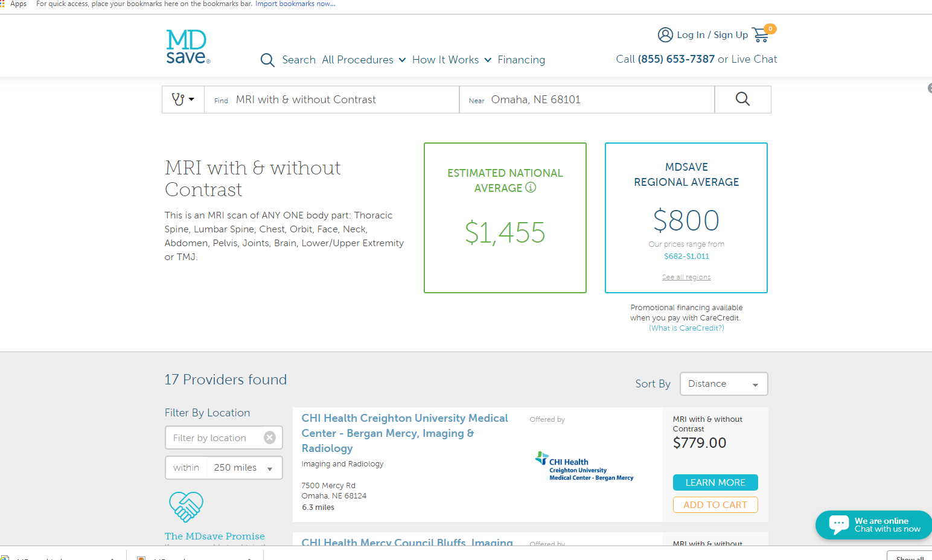Viewport: 932px width, 560px height.
Task: Show info about estimated national average
Action: (531, 188)
